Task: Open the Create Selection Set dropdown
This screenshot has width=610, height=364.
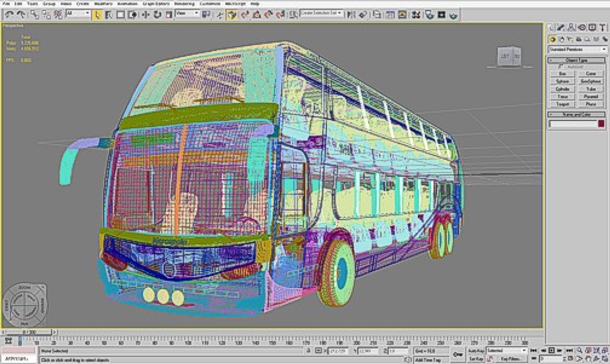Action: point(322,13)
